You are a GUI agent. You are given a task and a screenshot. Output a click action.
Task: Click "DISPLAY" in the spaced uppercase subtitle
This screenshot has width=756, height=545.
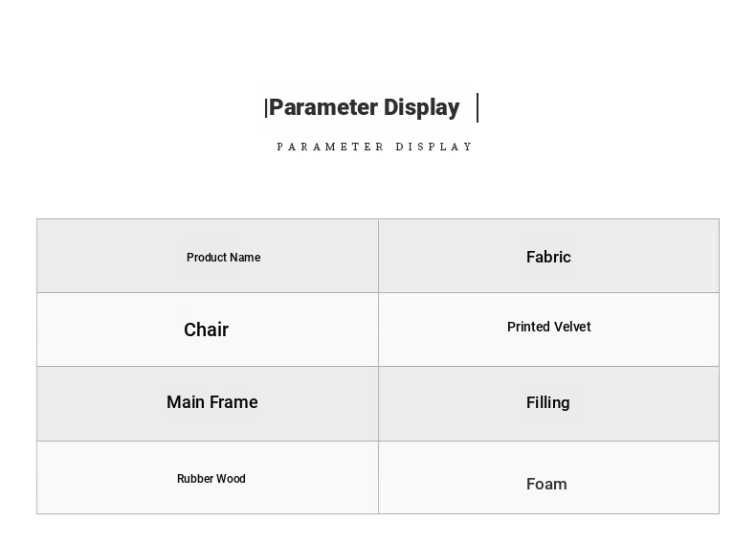pyautogui.click(x=434, y=147)
